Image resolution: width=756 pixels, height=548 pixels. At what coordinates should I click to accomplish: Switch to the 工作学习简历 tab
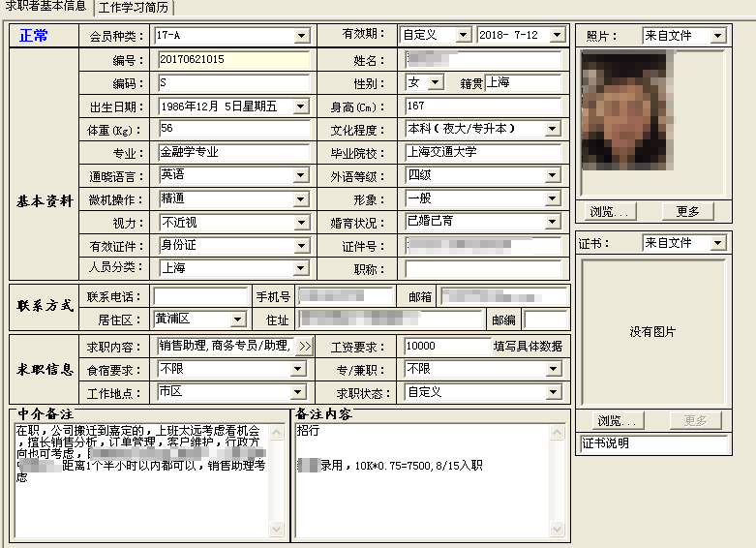click(x=134, y=7)
